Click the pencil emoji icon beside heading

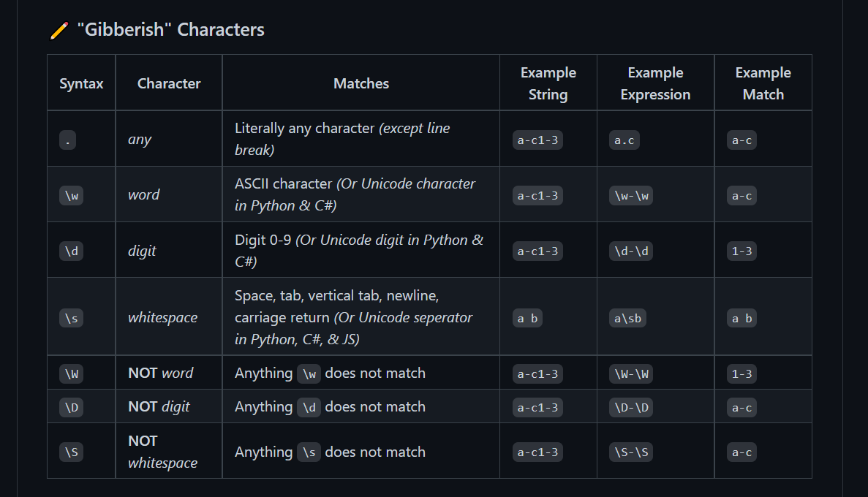tap(59, 31)
